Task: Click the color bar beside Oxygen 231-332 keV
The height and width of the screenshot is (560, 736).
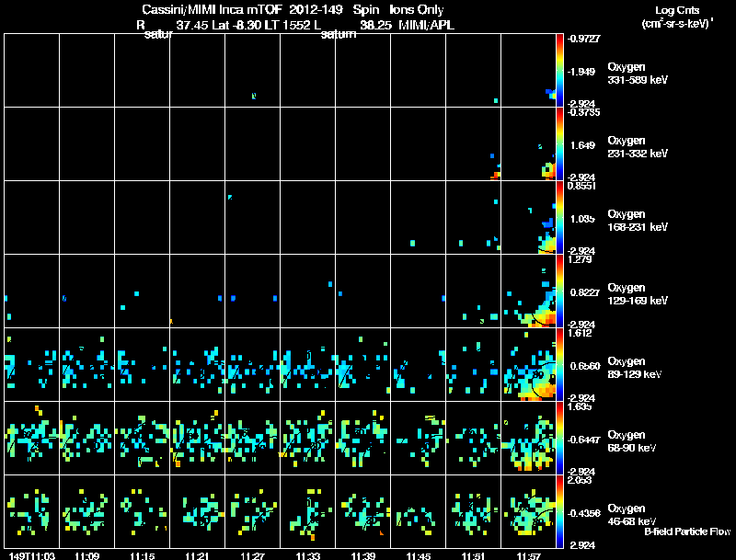Action: tap(559, 144)
